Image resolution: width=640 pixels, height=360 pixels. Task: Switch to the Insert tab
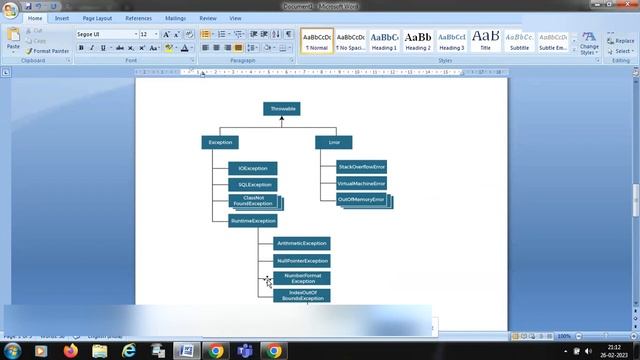click(x=62, y=18)
